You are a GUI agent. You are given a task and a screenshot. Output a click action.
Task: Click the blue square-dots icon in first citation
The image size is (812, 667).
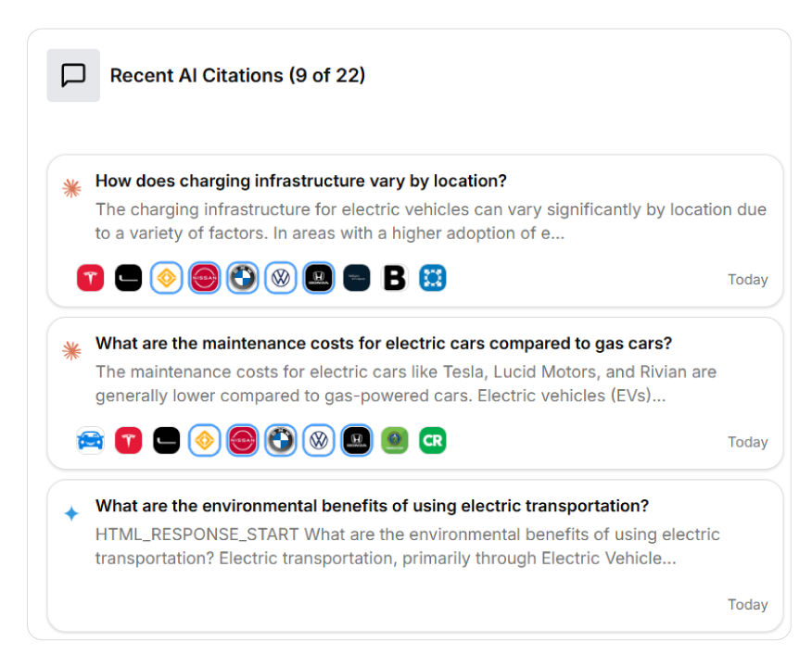click(432, 278)
